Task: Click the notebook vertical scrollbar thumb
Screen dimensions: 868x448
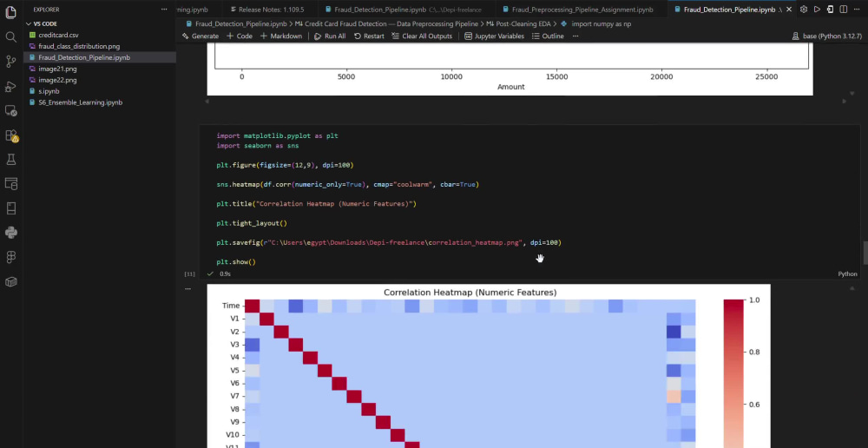Action: coord(865,253)
